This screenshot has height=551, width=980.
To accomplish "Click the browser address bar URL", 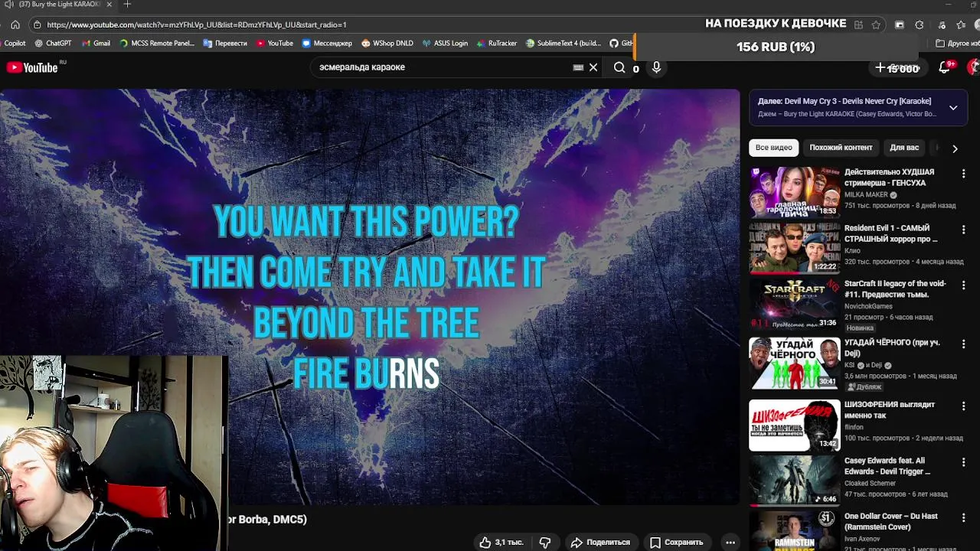I will [197, 24].
